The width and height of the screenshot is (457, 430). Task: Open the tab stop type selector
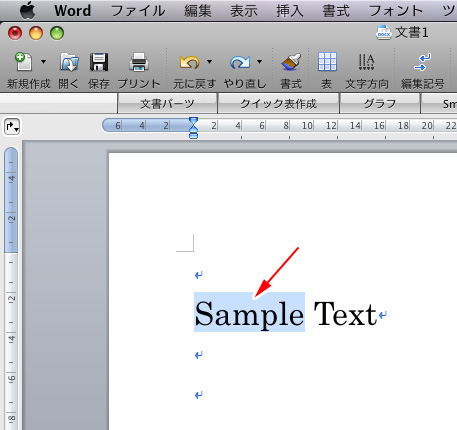[12, 127]
